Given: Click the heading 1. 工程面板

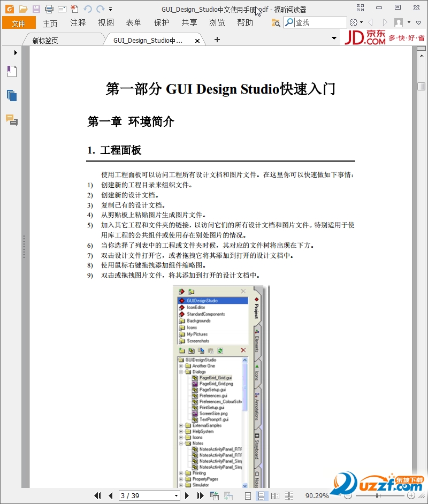Looking at the screenshot, I should (114, 150).
